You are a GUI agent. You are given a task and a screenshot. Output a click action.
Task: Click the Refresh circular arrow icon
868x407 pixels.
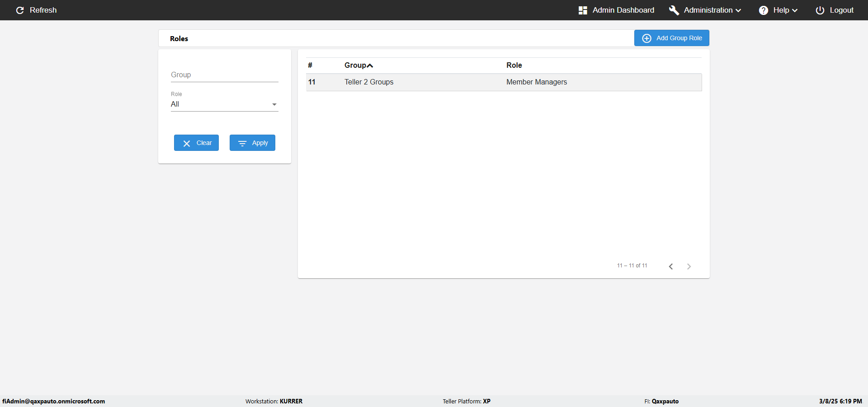tap(20, 10)
